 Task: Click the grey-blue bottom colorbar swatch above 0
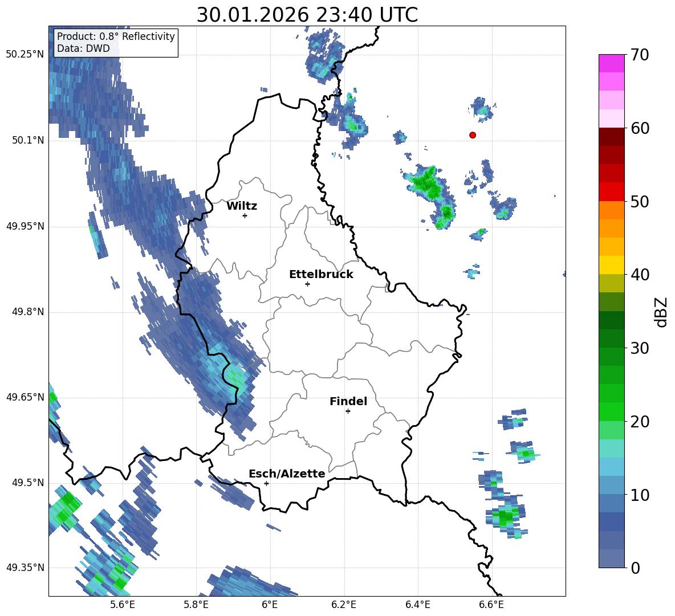pyautogui.click(x=611, y=558)
